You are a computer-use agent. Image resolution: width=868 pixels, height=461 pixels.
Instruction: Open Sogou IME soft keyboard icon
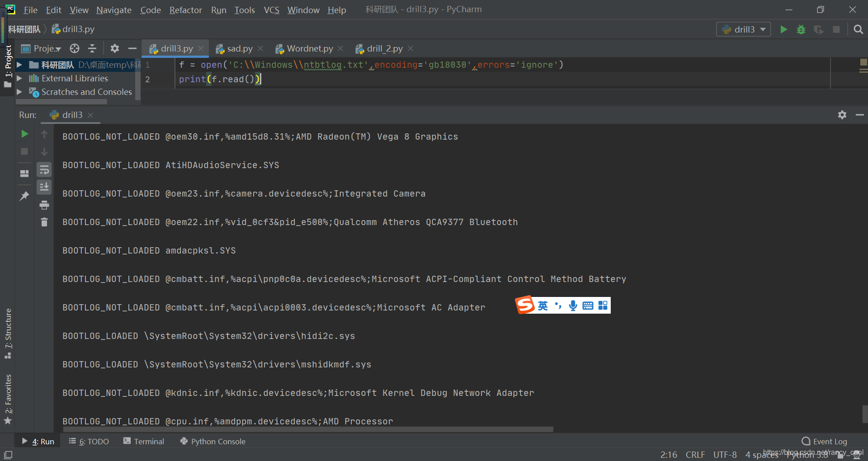pos(588,306)
